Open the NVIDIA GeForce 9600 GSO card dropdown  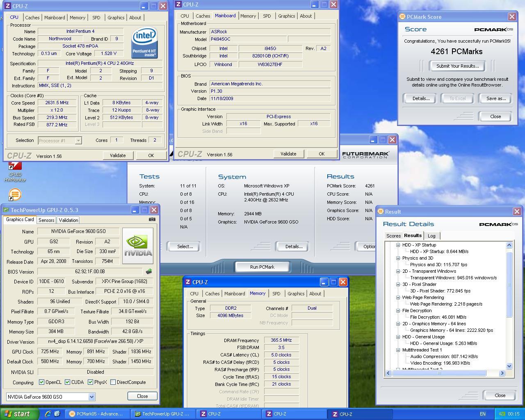coord(91,397)
